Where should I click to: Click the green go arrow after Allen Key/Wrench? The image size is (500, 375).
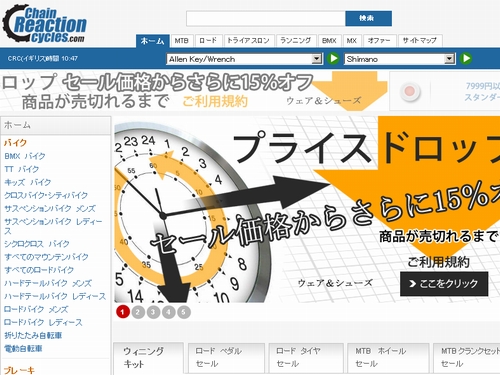(x=333, y=59)
